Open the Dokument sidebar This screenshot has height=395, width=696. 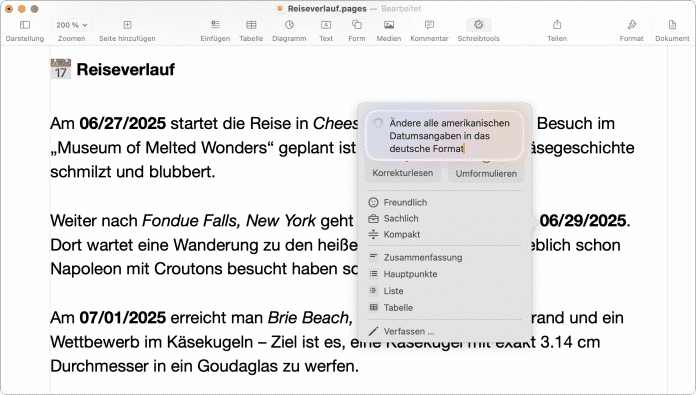click(x=672, y=30)
